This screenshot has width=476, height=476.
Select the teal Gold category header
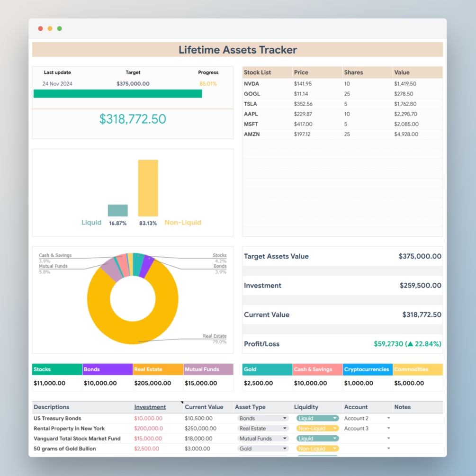tap(267, 369)
